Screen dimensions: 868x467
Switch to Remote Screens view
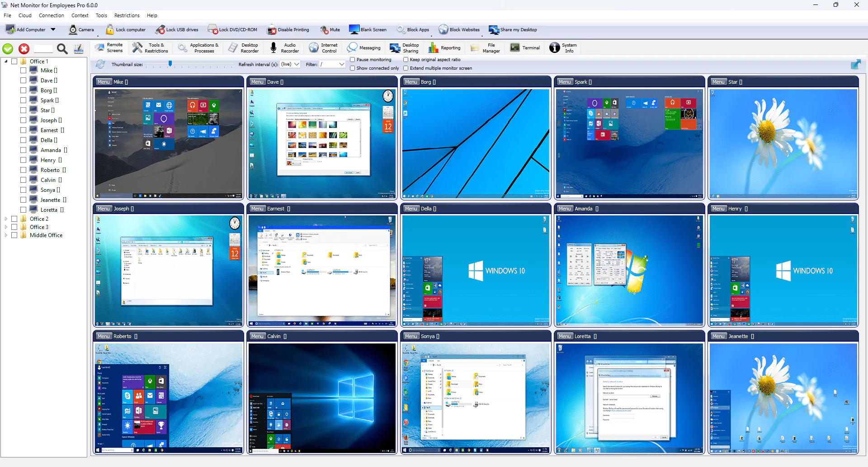[x=109, y=48]
